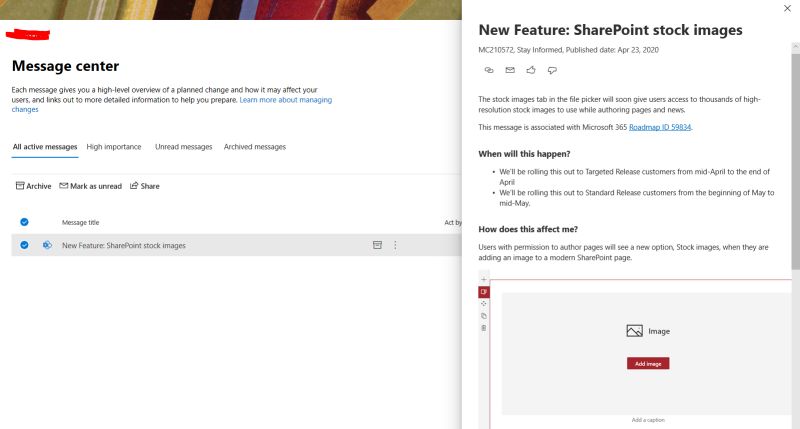Click the email share icon in details pane
800x429 pixels.
coord(510,70)
